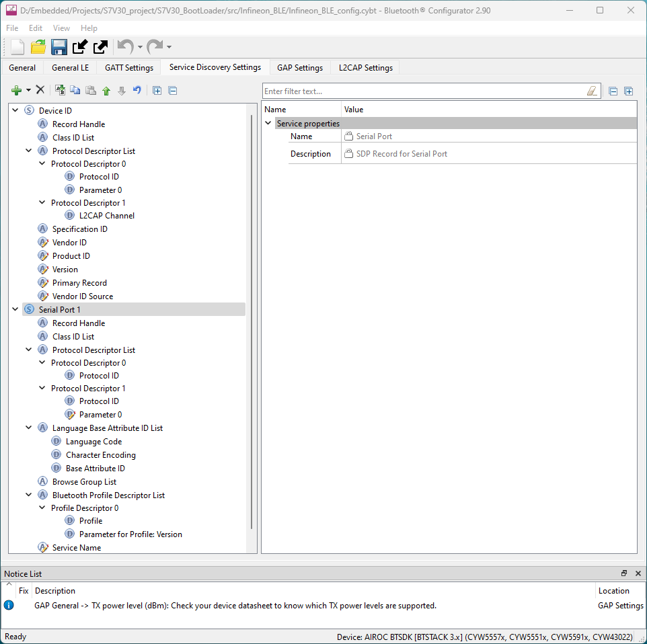Viewport: 647px width, 644px height.
Task: Select the Base Attribute ID element
Action: 96,469
